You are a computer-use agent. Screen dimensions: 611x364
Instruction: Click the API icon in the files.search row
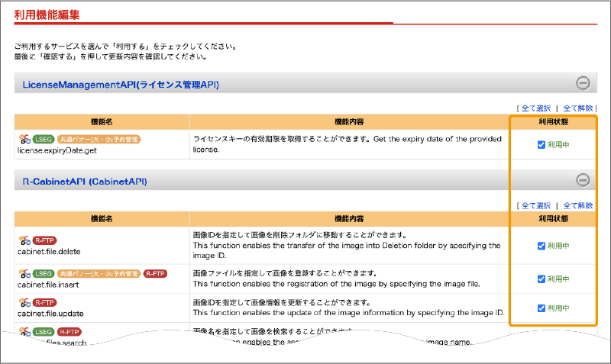tap(24, 332)
